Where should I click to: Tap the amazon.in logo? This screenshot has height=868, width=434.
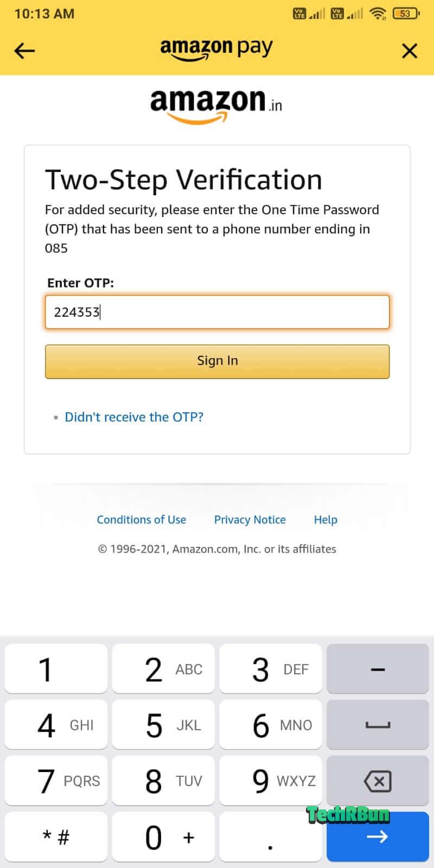tap(216, 103)
